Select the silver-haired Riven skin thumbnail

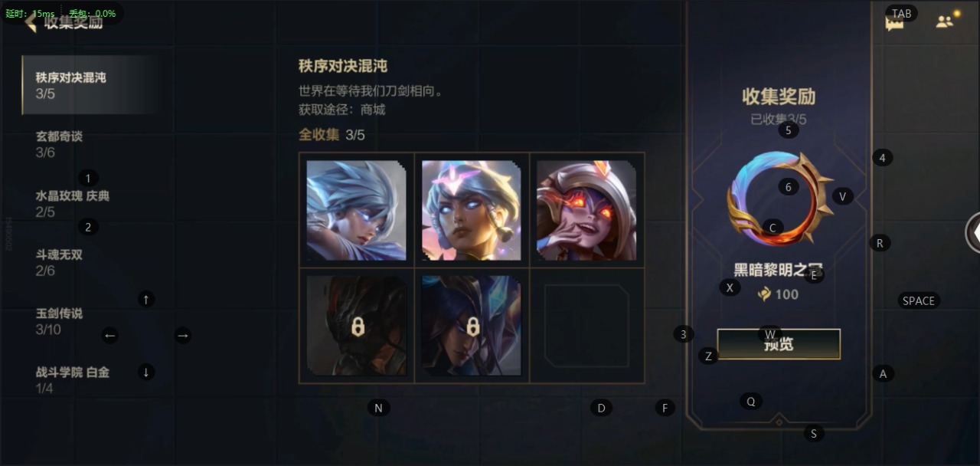357,210
